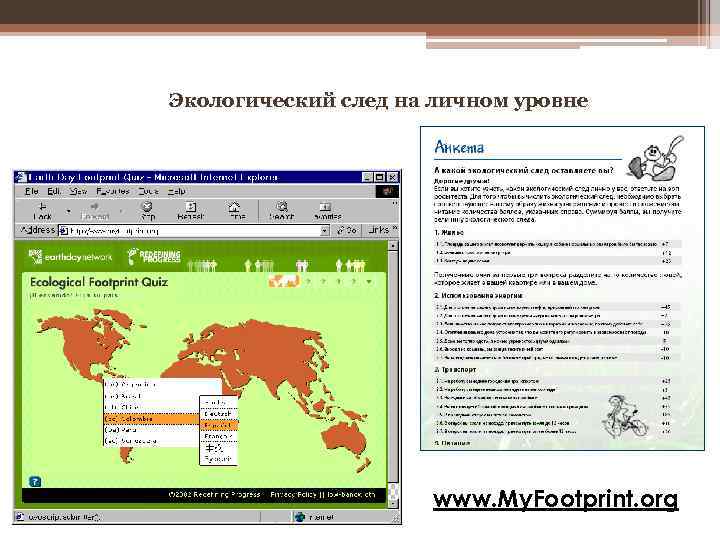This screenshot has height=540, width=720.
Task: Click the downward triangle after the quiz steps
Action: pyautogui.click(x=369, y=281)
